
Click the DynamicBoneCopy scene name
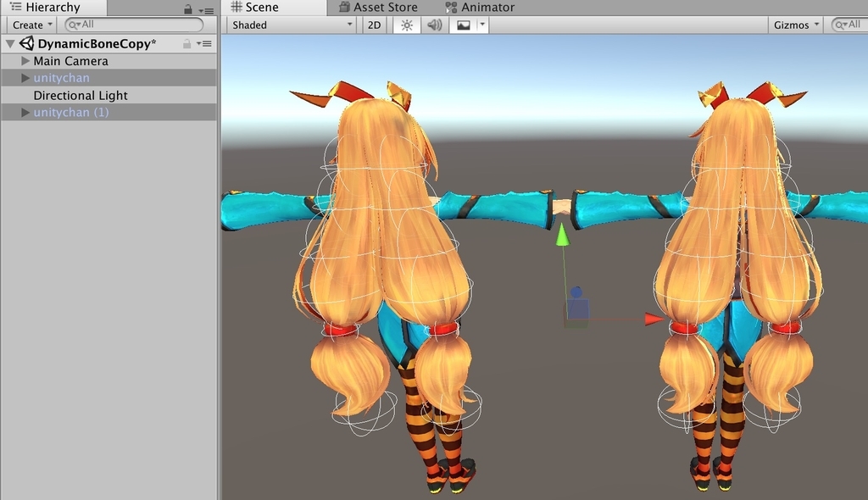[97, 44]
